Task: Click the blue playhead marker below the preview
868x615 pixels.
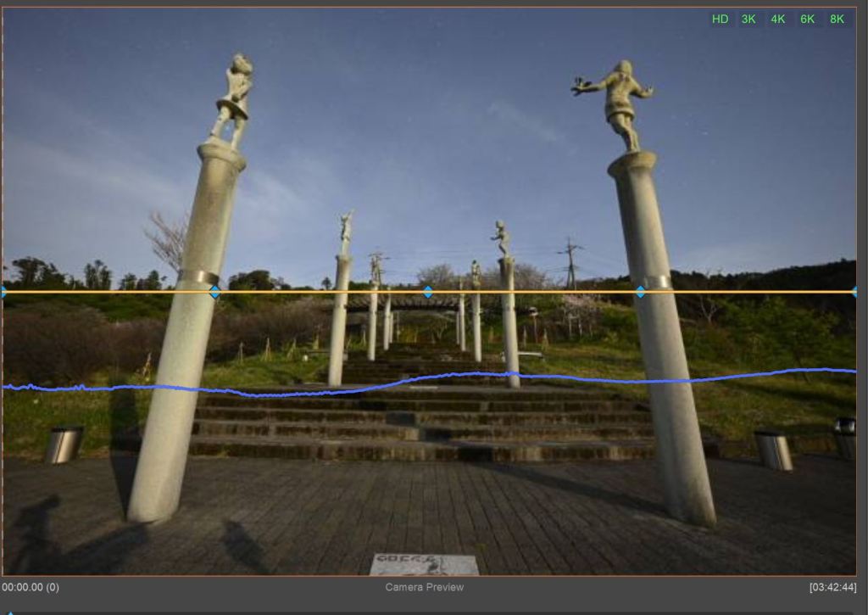Action: coord(10,612)
